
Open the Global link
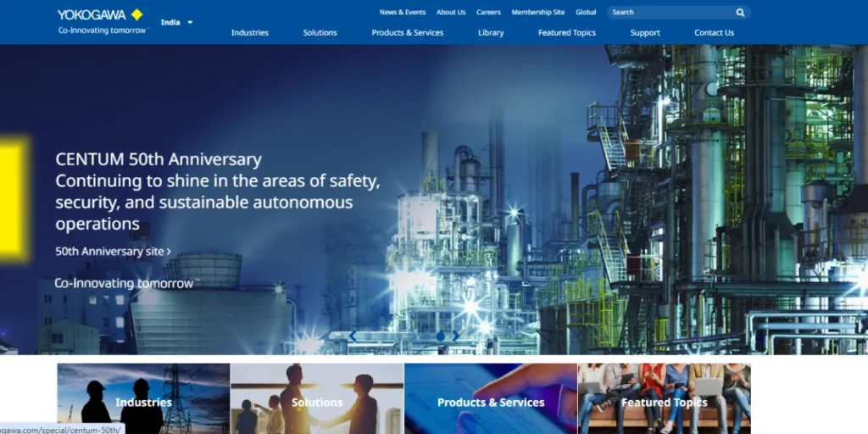click(x=586, y=12)
